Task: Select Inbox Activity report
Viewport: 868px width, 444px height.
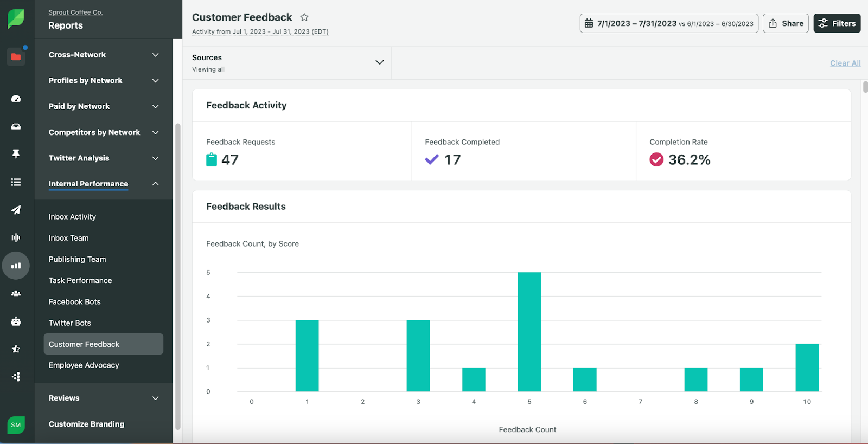Action: 72,217
